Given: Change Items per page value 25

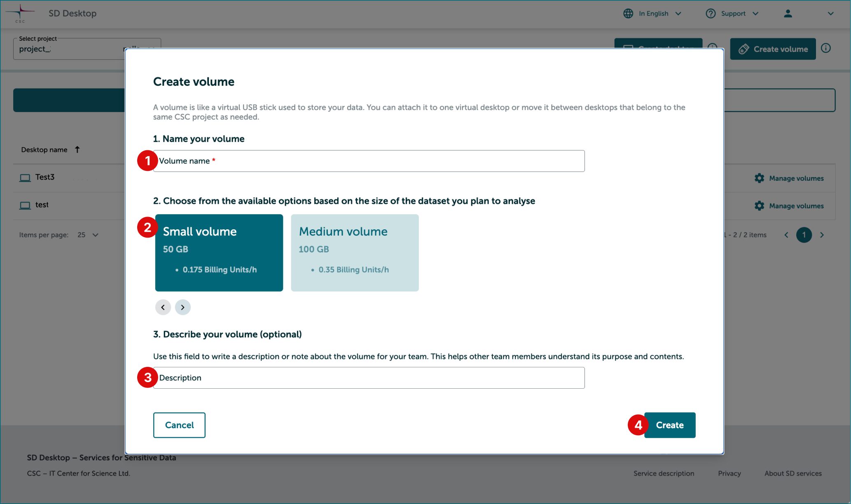Looking at the screenshot, I should click(88, 235).
